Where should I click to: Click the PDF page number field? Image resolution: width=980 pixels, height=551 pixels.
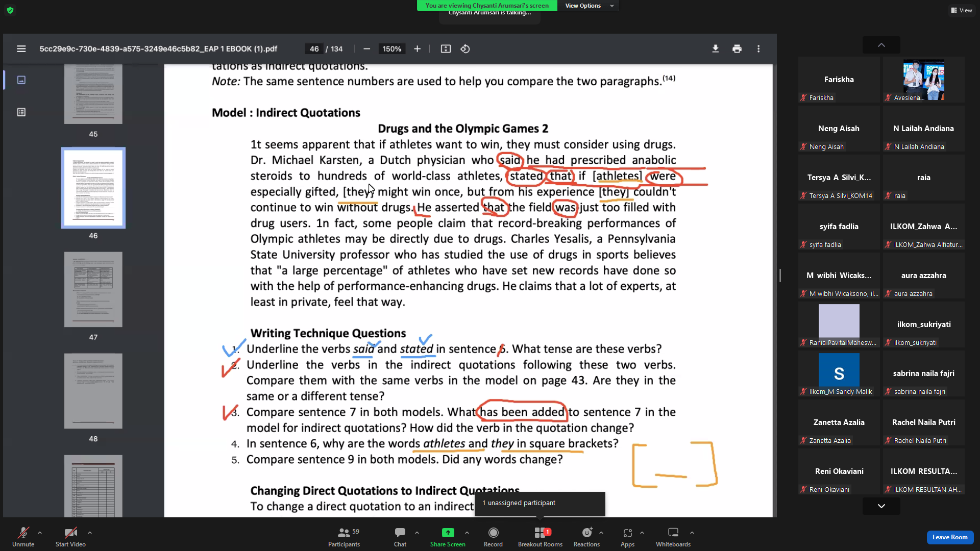pyautogui.click(x=314, y=49)
